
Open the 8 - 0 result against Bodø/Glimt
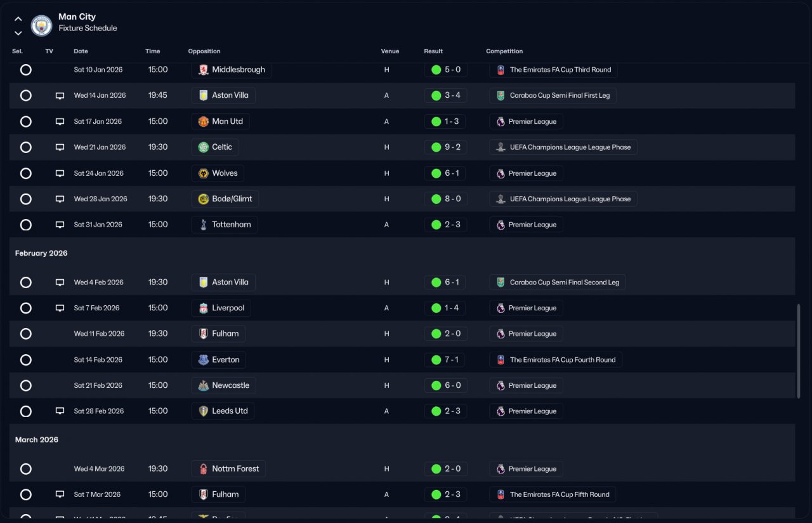446,199
